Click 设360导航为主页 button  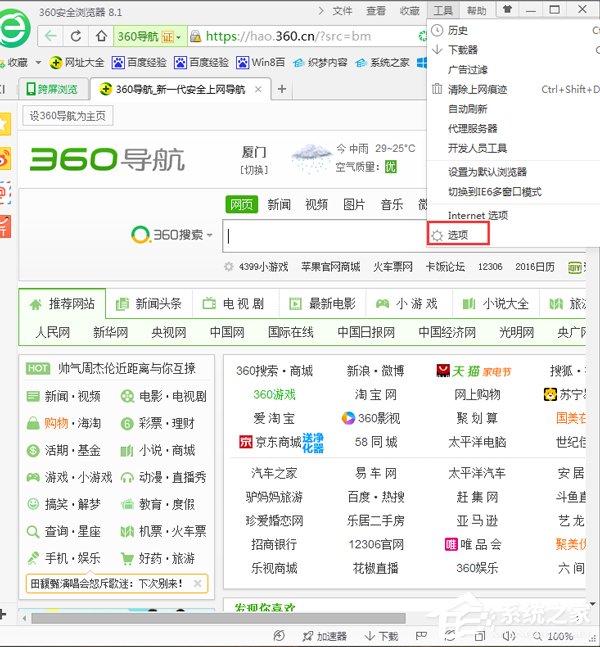click(67, 116)
